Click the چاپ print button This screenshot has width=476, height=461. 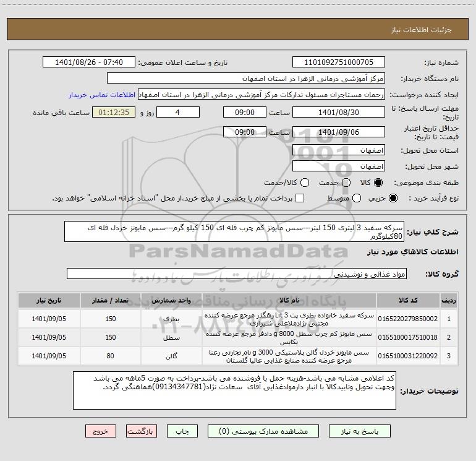pos(182,431)
